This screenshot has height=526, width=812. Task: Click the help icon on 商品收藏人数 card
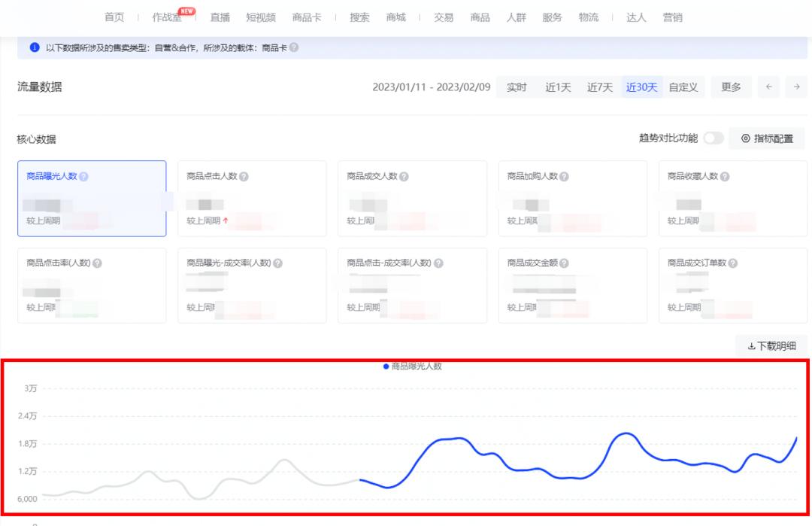pos(723,175)
